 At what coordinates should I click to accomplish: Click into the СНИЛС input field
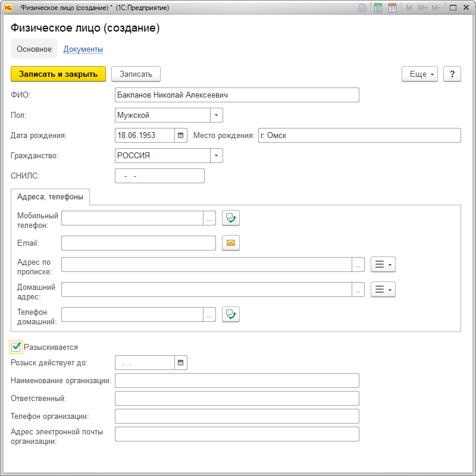tap(159, 176)
